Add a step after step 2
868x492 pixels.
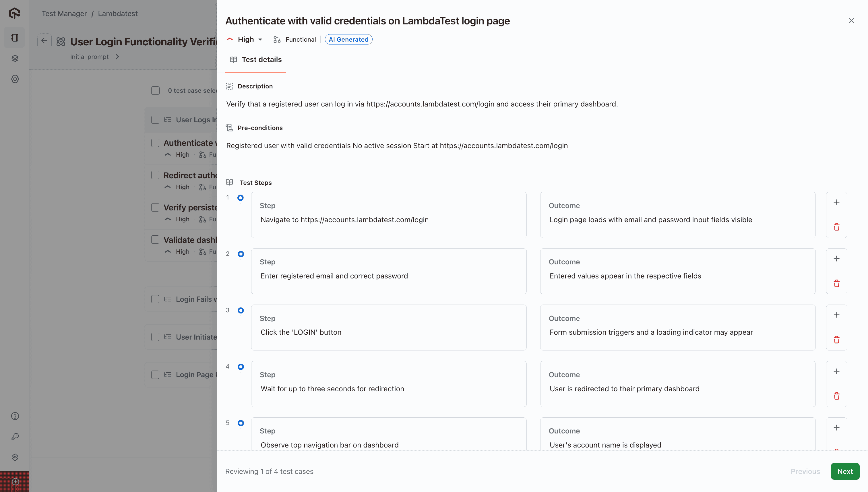pos(836,259)
